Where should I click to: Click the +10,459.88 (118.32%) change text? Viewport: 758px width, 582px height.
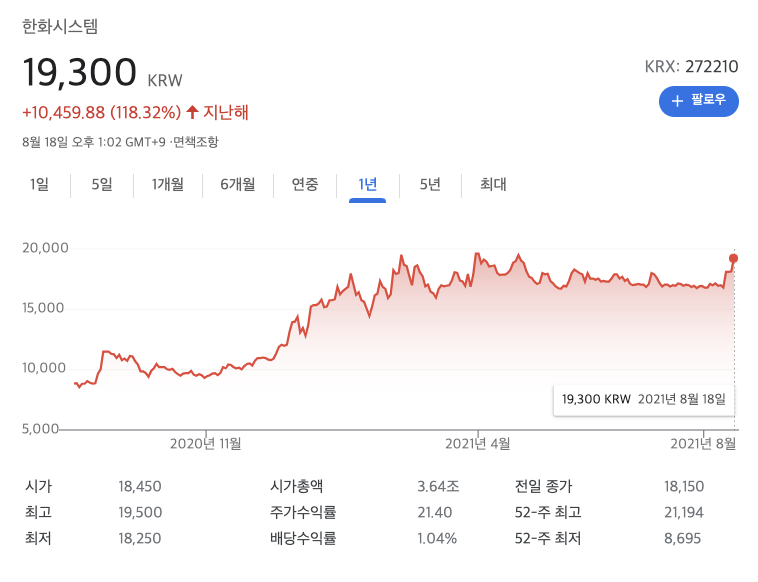[102, 112]
